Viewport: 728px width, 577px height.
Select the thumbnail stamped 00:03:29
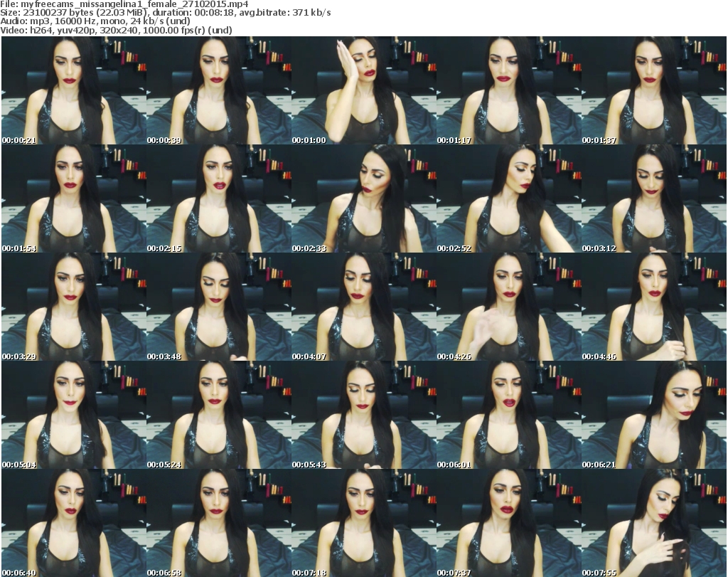pos(74,307)
